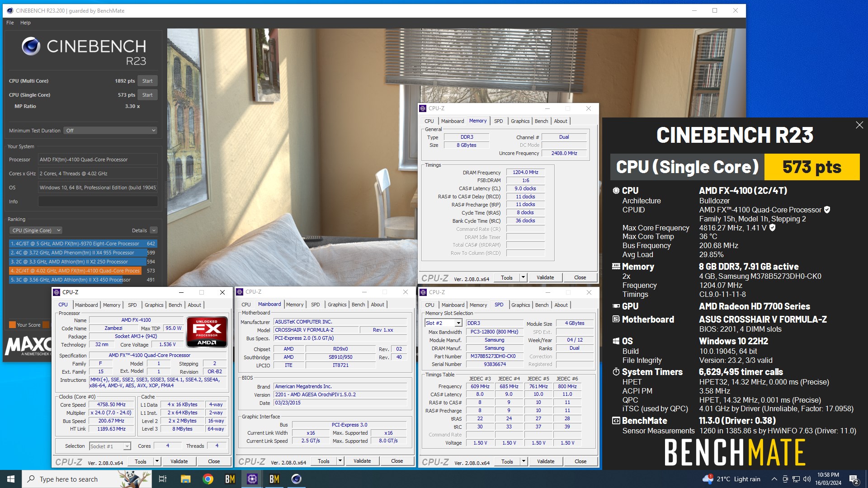This screenshot has height=488, width=868.
Task: Show hidden system tray icons
Action: tap(774, 479)
